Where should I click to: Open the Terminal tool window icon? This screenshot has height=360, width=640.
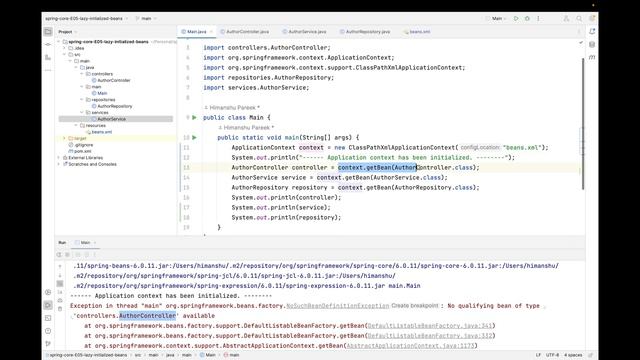pyautogui.click(x=48, y=318)
